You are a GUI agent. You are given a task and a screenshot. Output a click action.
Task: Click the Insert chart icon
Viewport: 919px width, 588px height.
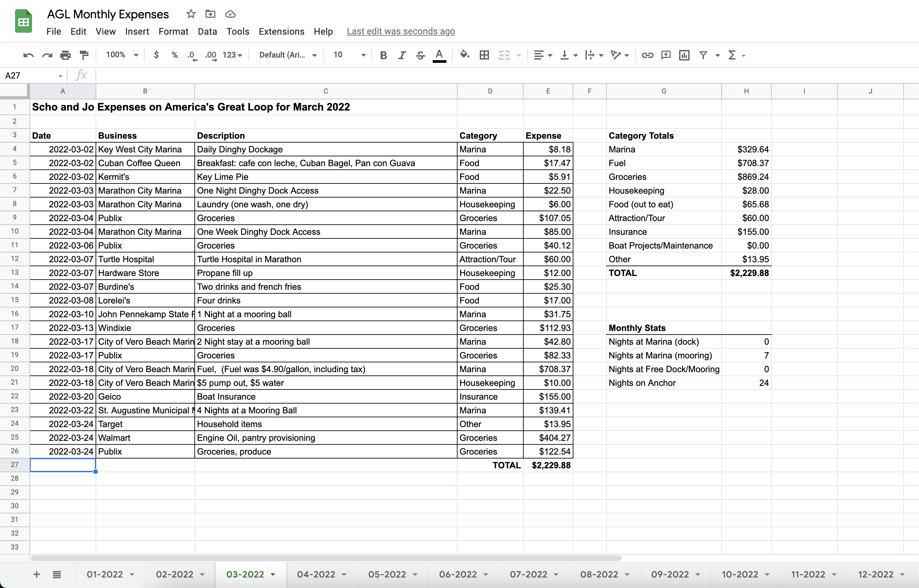684,55
